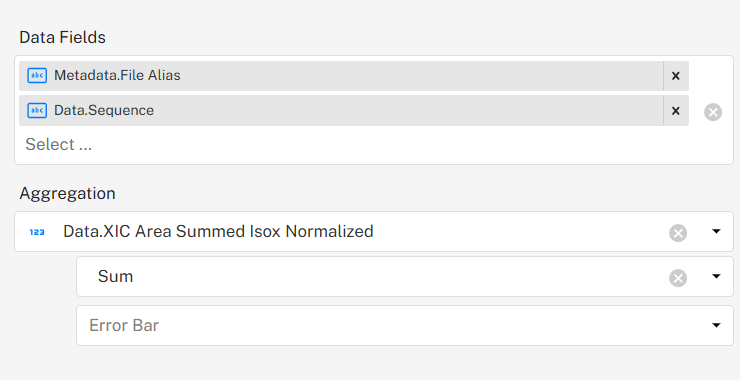Click the Data Fields heading
The width and height of the screenshot is (740, 380).
[62, 37]
